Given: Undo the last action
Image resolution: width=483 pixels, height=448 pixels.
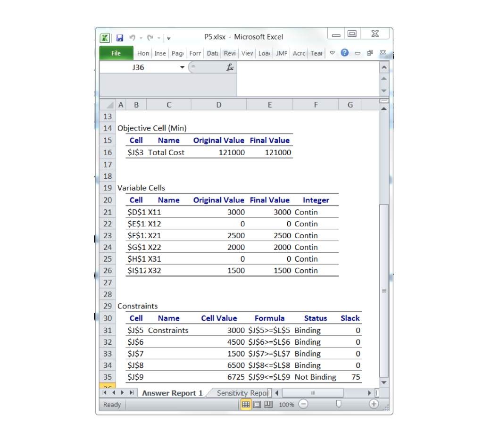Looking at the screenshot, I should 133,38.
